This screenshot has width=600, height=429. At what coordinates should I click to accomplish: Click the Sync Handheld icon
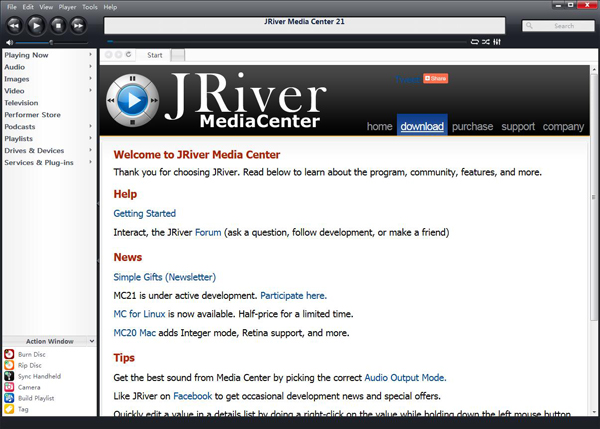9,376
